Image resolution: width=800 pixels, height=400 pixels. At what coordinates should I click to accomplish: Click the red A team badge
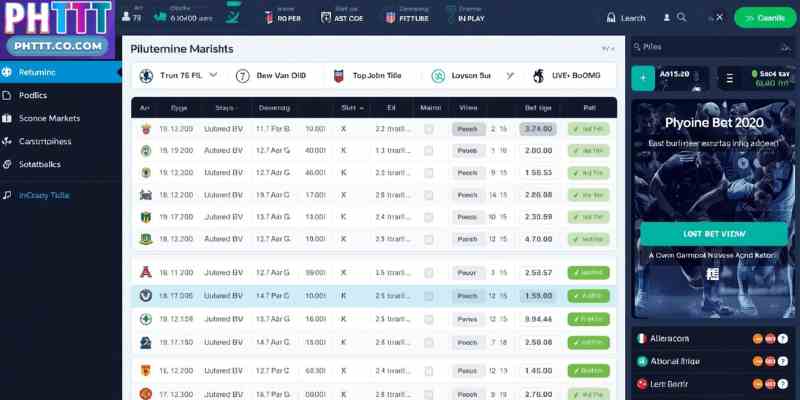[145, 272]
